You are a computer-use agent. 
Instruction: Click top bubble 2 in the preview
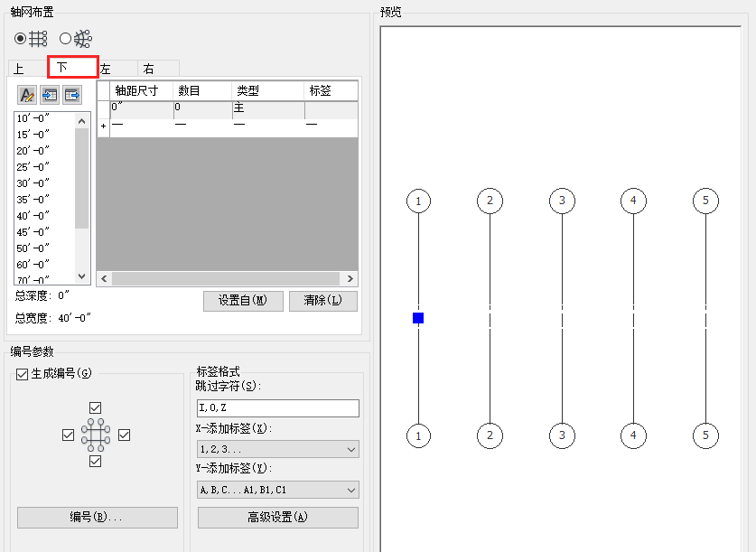click(x=490, y=201)
